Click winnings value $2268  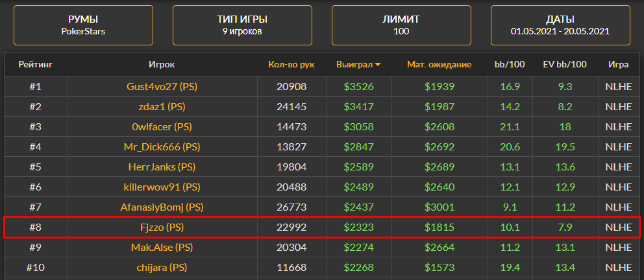(x=358, y=267)
